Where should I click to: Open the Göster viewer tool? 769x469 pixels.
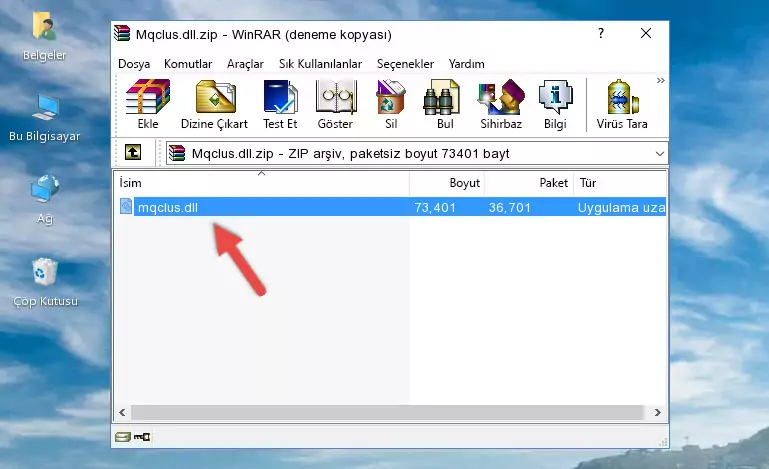(335, 104)
